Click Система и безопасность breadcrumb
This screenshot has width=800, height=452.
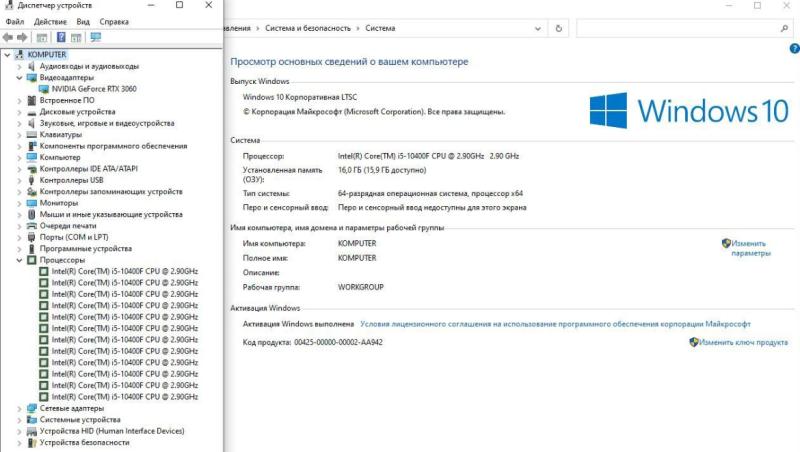(308, 28)
